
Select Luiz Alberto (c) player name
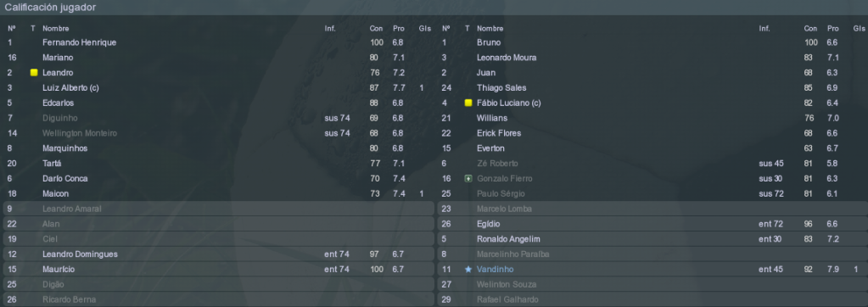coord(70,88)
